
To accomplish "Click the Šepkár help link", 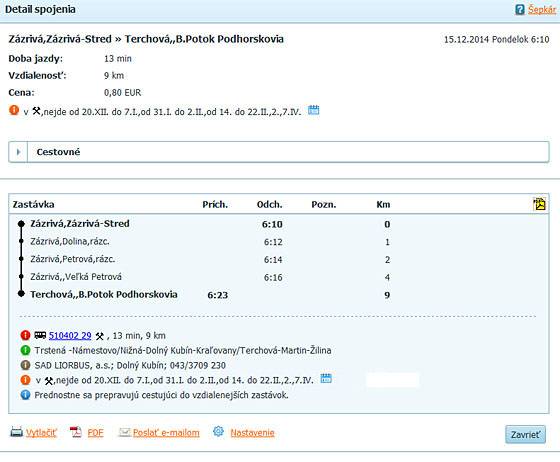I will point(541,10).
